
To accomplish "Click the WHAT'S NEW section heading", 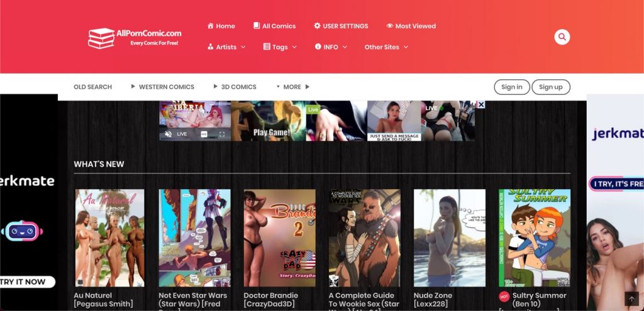I will click(x=99, y=164).
